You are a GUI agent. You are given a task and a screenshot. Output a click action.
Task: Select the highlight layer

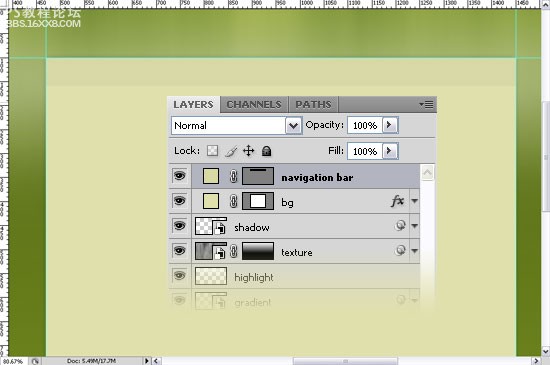(294, 277)
